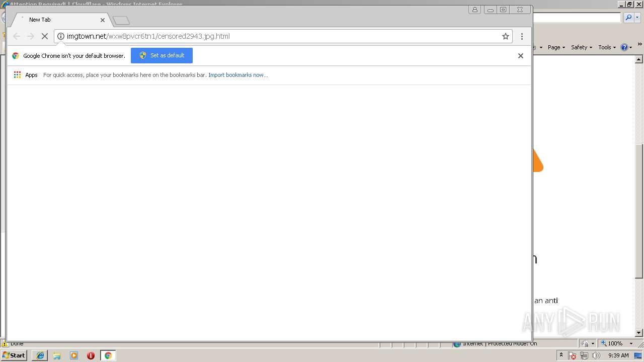The image size is (644, 362).
Task: Click IE vertical scrollbar up arrow
Action: click(639, 60)
